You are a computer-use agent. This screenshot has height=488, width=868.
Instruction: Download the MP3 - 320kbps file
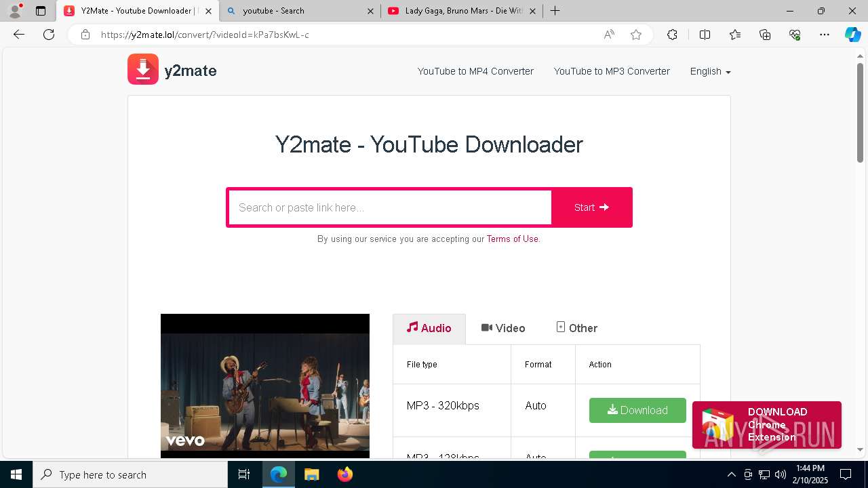[637, 410]
